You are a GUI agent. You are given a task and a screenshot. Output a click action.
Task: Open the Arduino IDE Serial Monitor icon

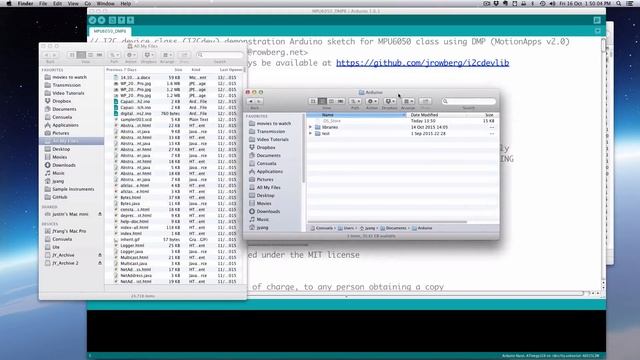click(597, 20)
